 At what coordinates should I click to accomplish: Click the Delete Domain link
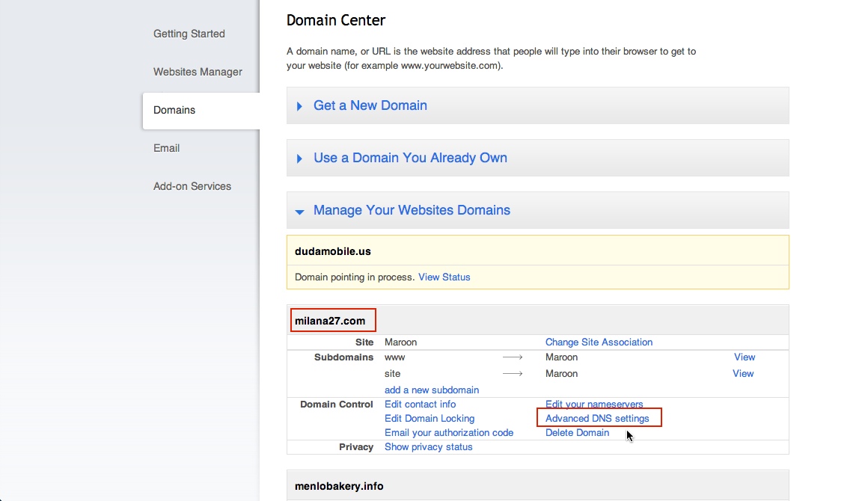[x=578, y=433]
